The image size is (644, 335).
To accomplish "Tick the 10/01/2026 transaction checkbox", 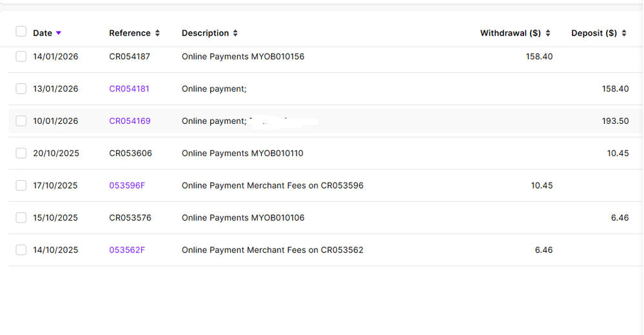I will (21, 121).
